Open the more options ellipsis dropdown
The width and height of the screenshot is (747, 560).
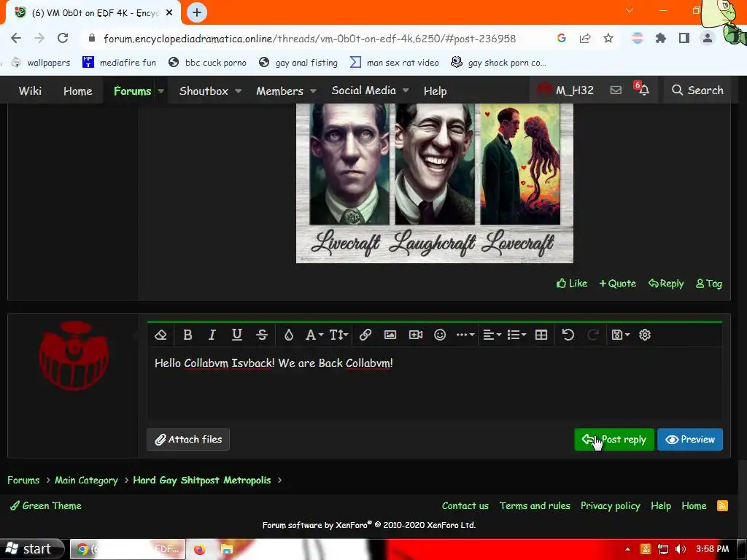[x=465, y=335]
